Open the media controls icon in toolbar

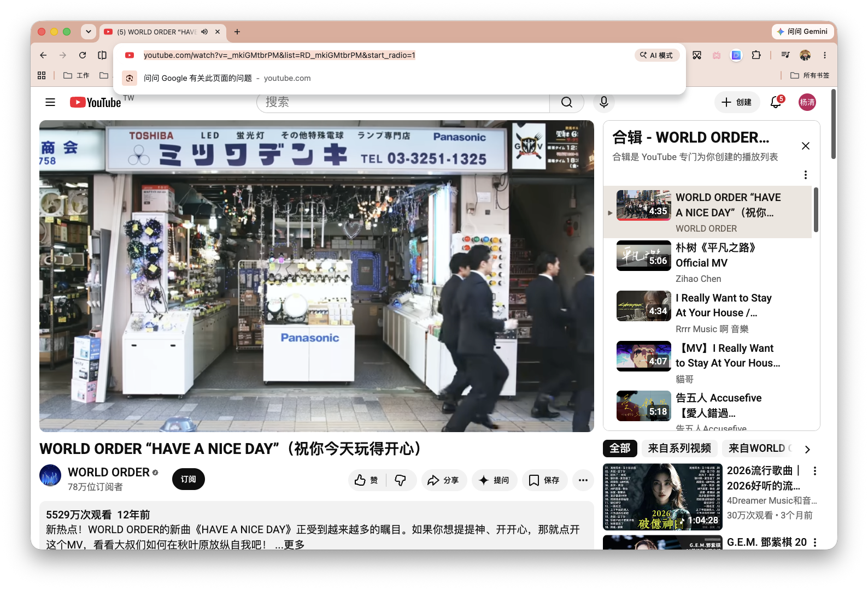click(785, 55)
